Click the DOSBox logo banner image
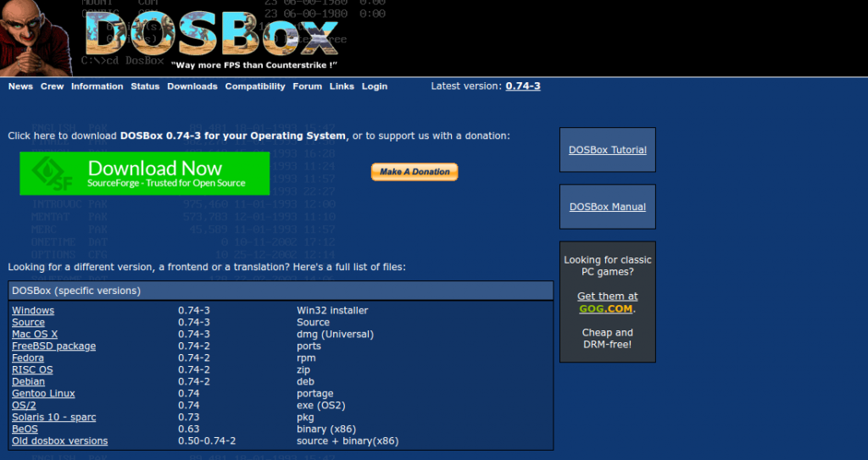The image size is (868, 460). click(210, 36)
